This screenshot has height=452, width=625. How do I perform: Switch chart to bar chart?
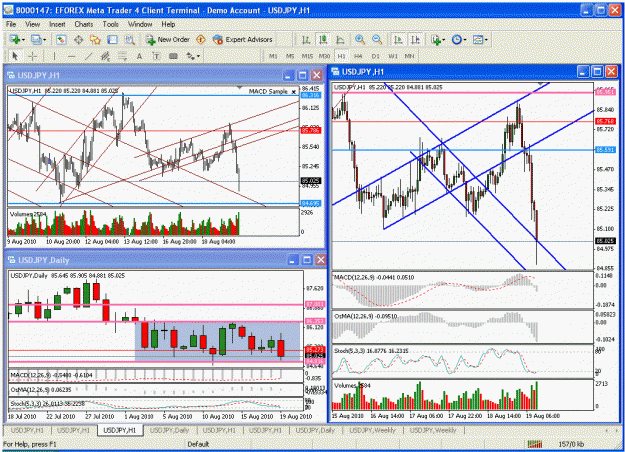click(x=306, y=39)
